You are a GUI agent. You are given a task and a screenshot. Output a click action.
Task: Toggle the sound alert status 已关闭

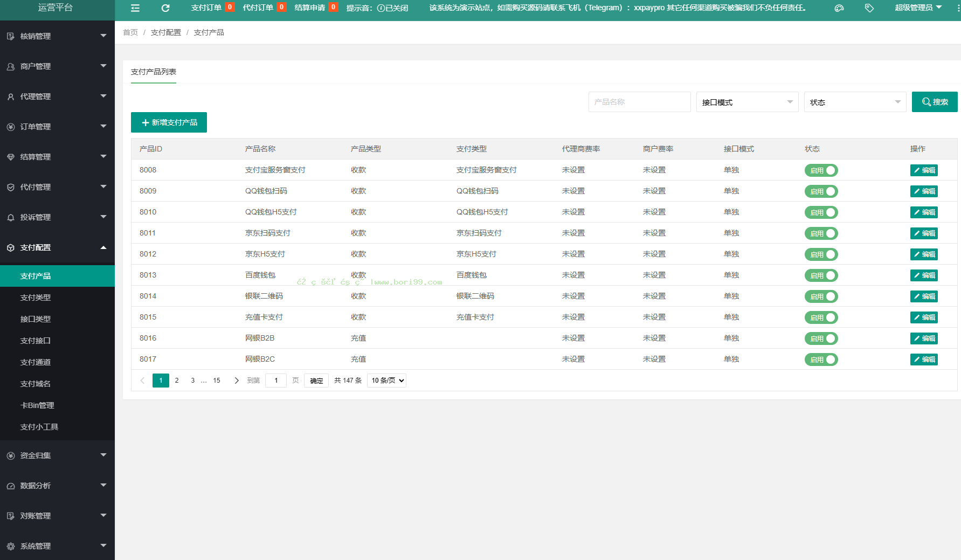coord(393,8)
